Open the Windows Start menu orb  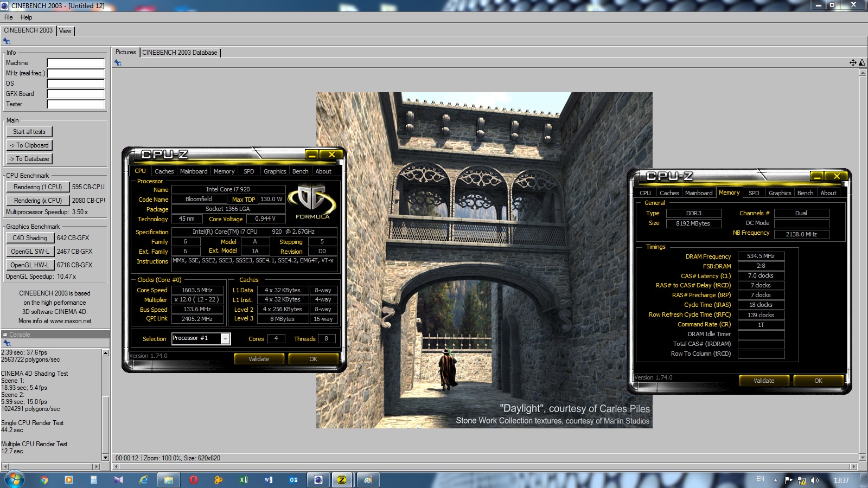[15, 479]
